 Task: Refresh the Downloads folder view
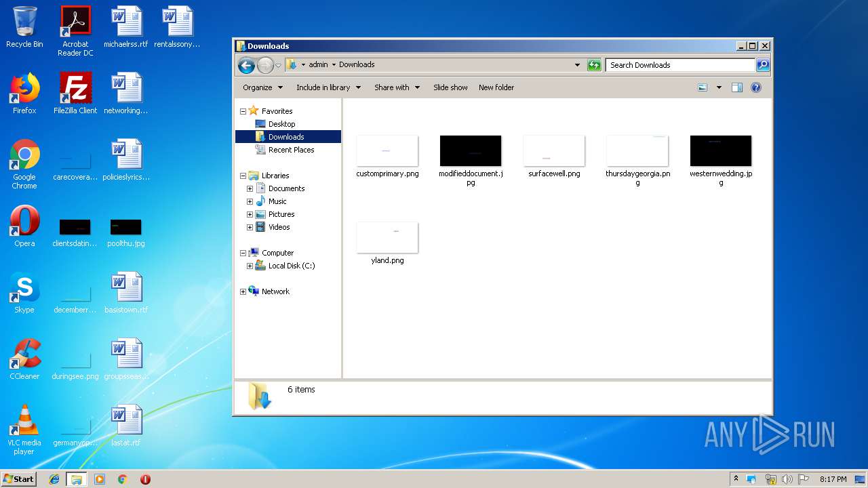tap(594, 65)
